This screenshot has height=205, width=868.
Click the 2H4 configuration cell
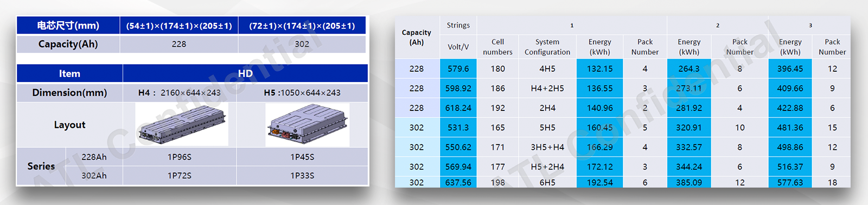(x=547, y=108)
